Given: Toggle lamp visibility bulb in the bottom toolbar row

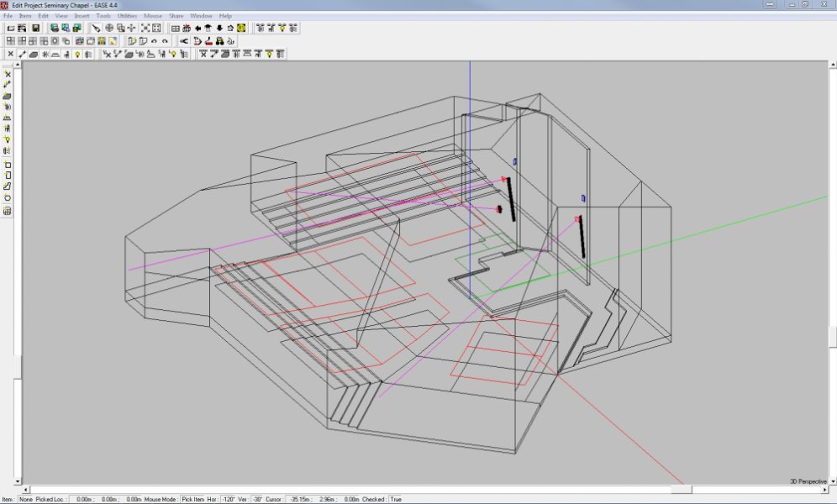Looking at the screenshot, I should pyautogui.click(x=77, y=54).
